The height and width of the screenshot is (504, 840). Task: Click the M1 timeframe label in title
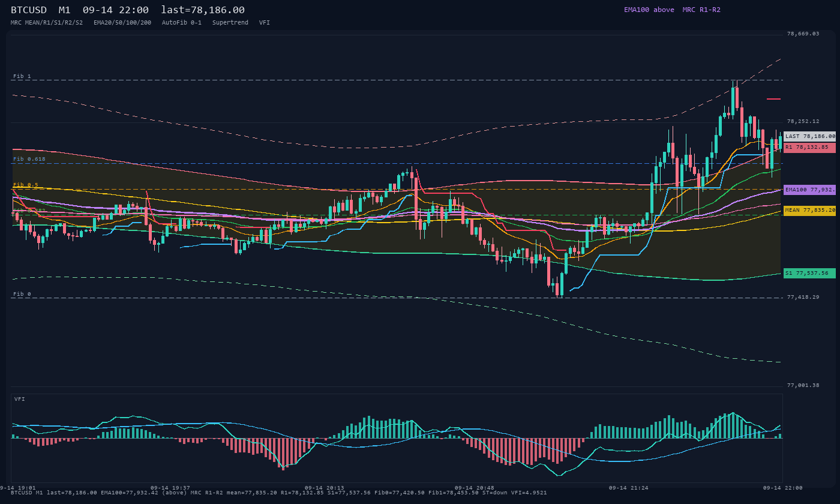click(x=65, y=10)
